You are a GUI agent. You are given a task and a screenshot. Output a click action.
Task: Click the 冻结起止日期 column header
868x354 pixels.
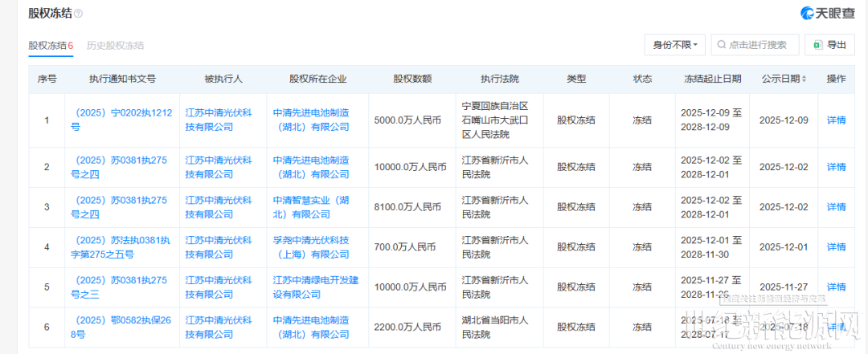click(x=712, y=79)
